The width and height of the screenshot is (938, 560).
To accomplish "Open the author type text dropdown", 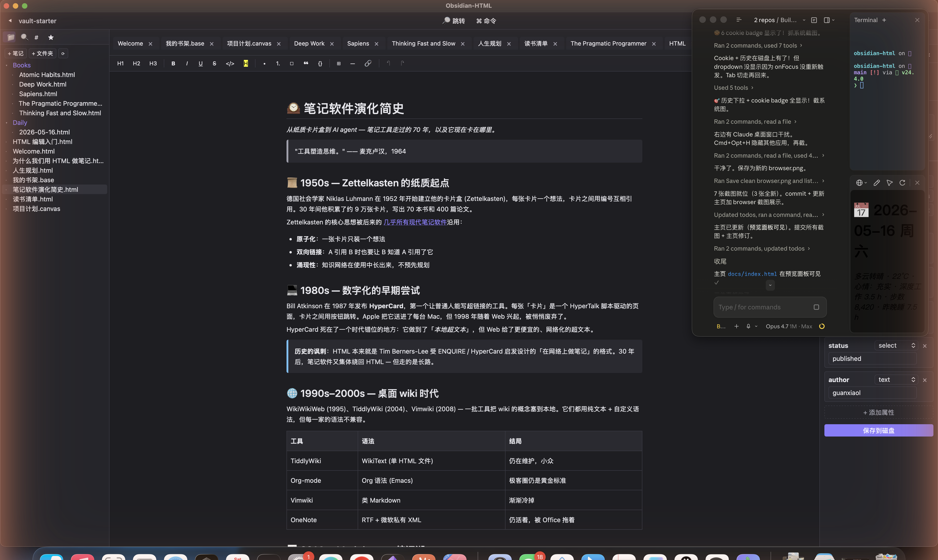I will 896,380.
